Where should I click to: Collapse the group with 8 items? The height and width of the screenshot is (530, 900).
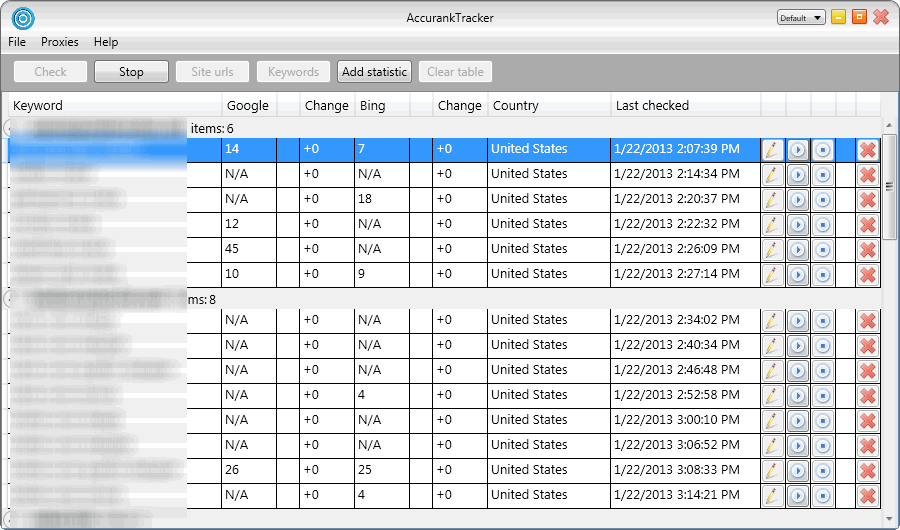pos(6,299)
